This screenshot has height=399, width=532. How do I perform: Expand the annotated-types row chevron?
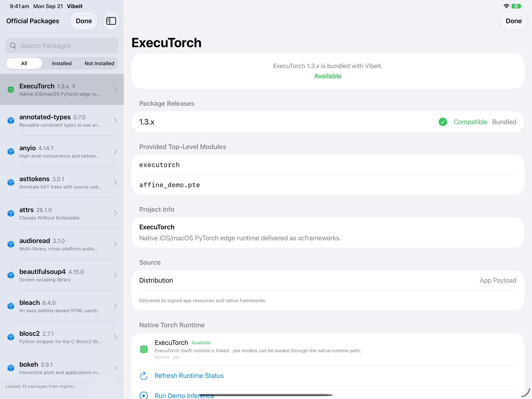tap(115, 120)
